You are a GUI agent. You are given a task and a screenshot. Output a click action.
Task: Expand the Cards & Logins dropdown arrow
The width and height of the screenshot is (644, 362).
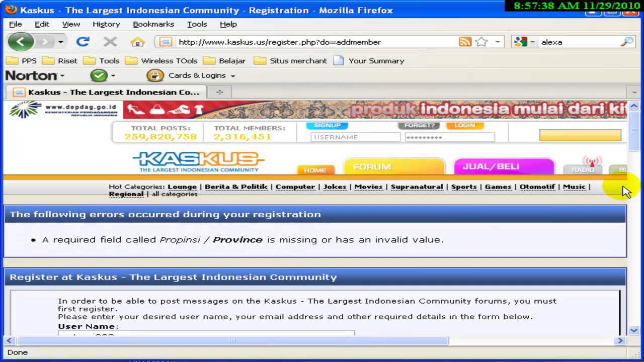coord(232,76)
